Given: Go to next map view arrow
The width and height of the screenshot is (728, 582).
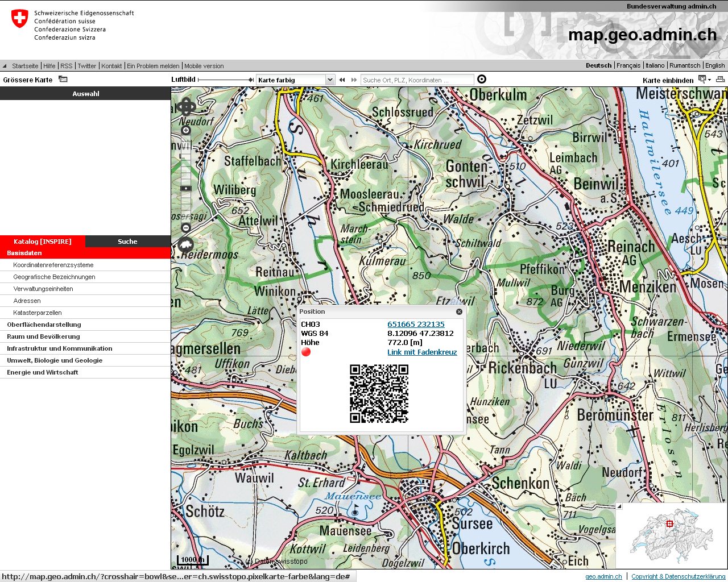Looking at the screenshot, I should point(354,80).
